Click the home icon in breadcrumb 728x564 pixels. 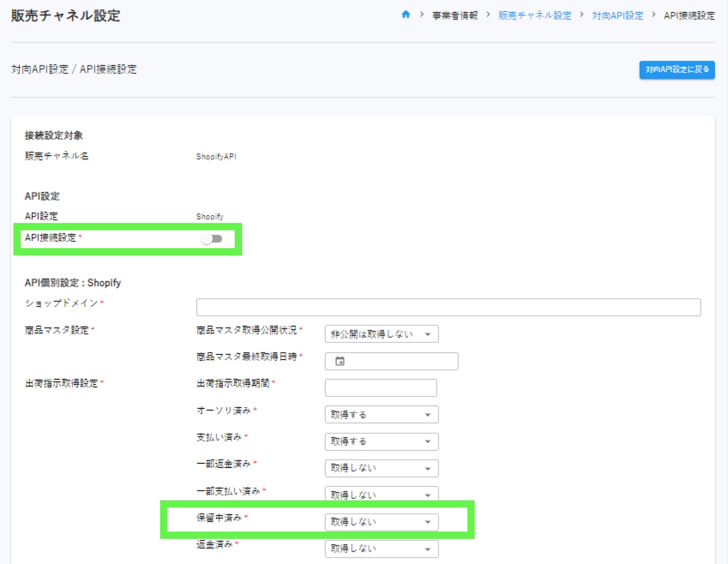tap(405, 15)
